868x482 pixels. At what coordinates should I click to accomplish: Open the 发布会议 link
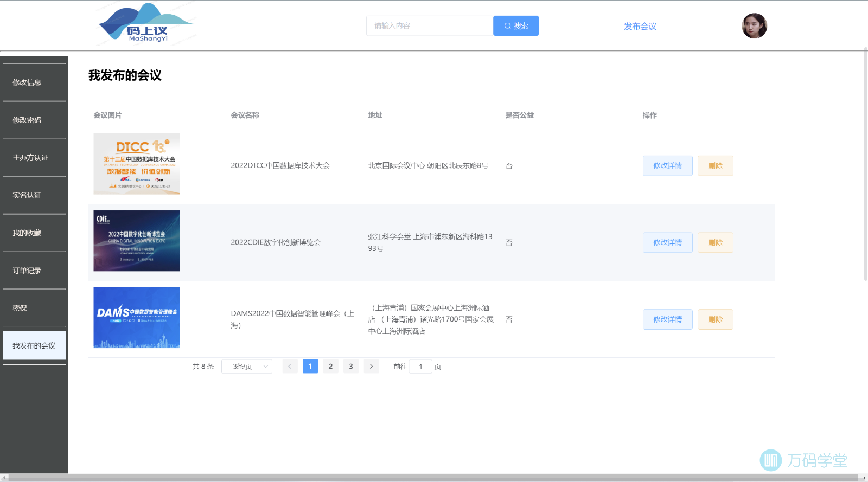pos(640,26)
